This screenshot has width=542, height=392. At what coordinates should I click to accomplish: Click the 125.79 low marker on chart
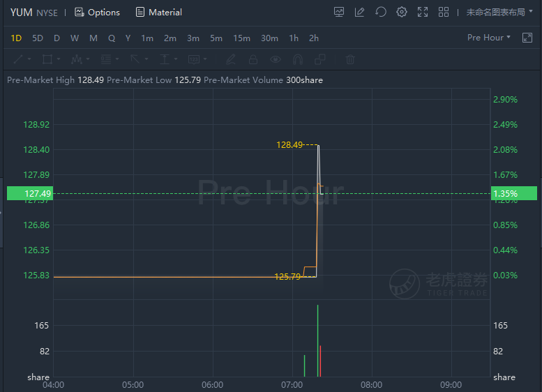287,276
